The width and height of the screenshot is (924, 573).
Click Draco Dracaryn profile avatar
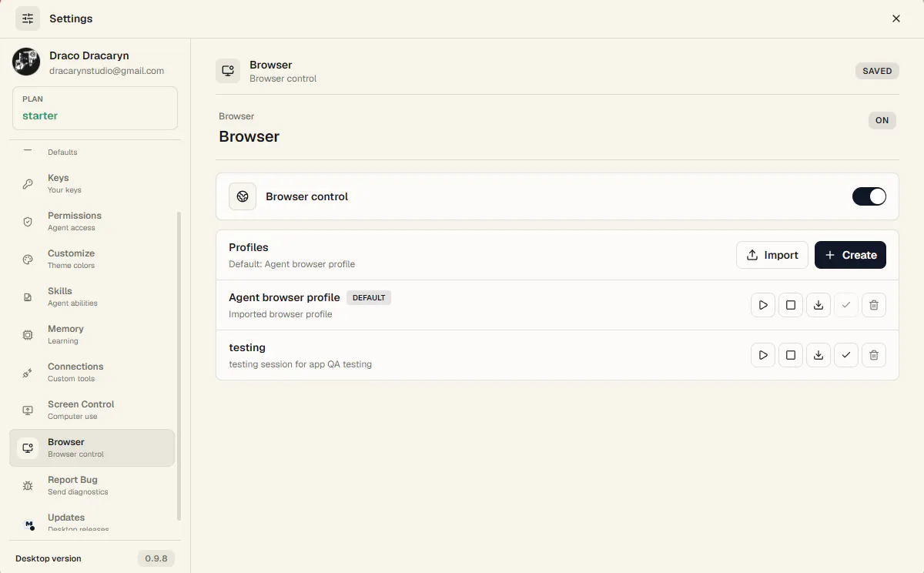26,62
